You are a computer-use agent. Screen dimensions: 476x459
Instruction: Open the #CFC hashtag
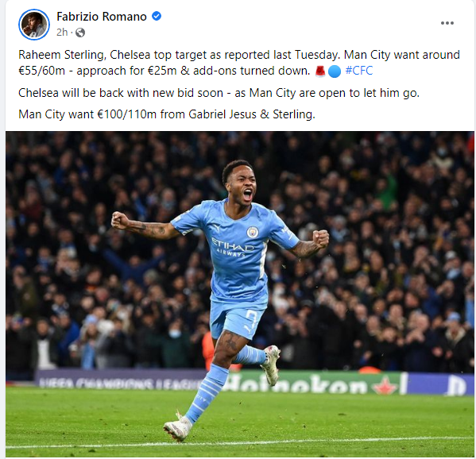pos(359,71)
